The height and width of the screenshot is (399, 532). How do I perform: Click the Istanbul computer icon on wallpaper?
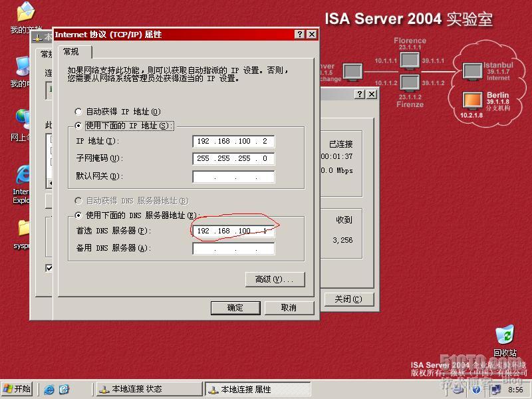(473, 72)
